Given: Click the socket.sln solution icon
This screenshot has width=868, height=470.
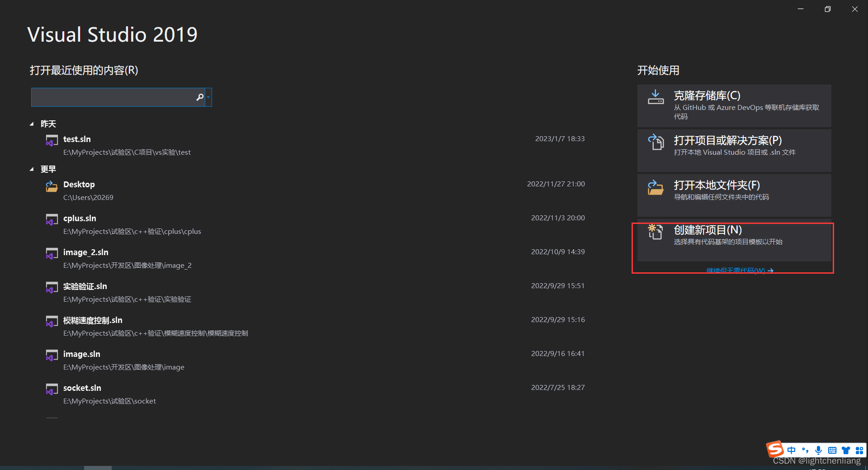Looking at the screenshot, I should pyautogui.click(x=52, y=389).
